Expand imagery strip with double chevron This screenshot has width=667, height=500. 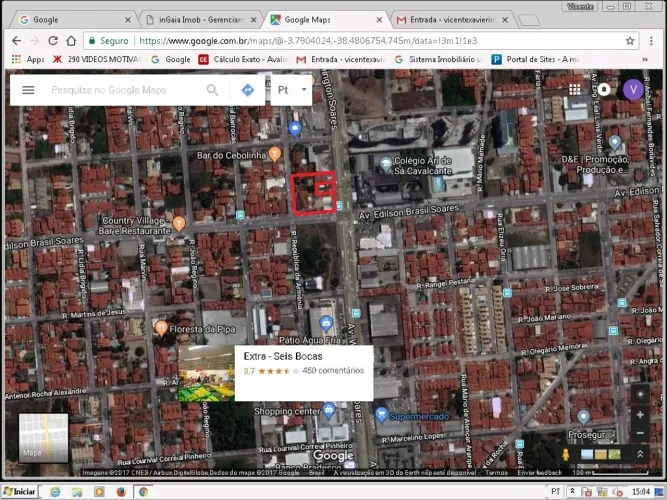click(x=640, y=454)
